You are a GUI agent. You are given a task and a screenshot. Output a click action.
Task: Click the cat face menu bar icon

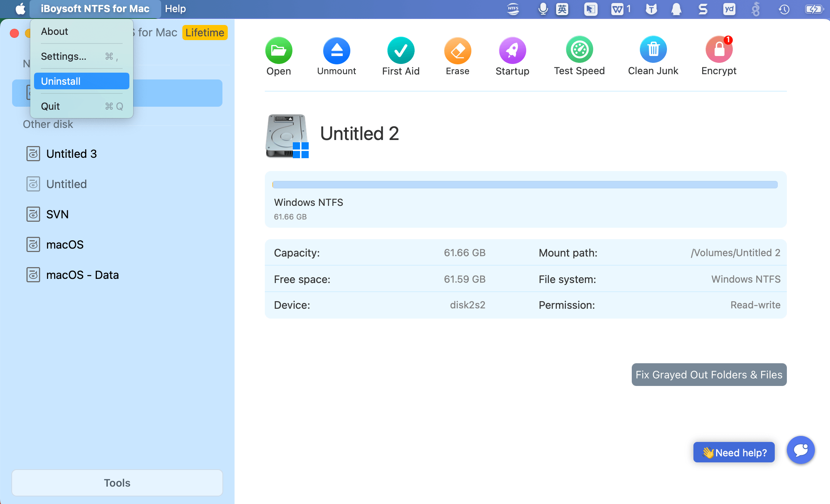pos(651,9)
